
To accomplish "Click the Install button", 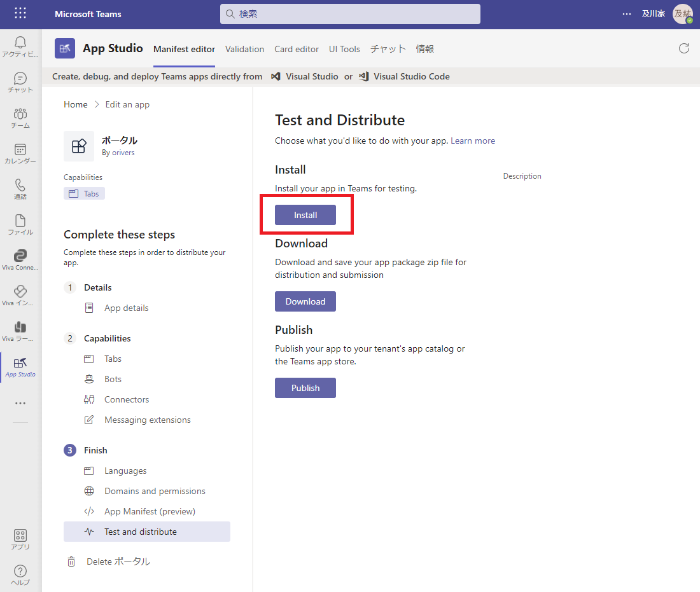I will [x=305, y=215].
